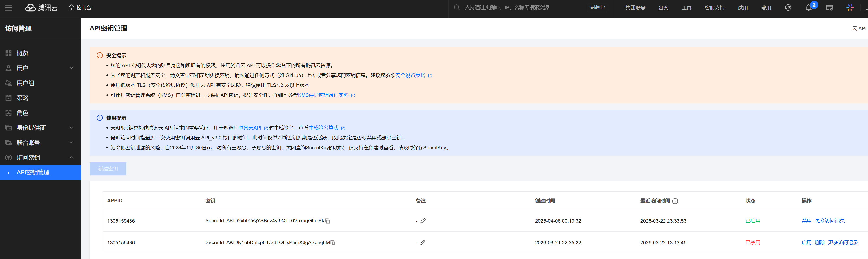
Task: Disable the first key via 禁用
Action: coord(806,221)
